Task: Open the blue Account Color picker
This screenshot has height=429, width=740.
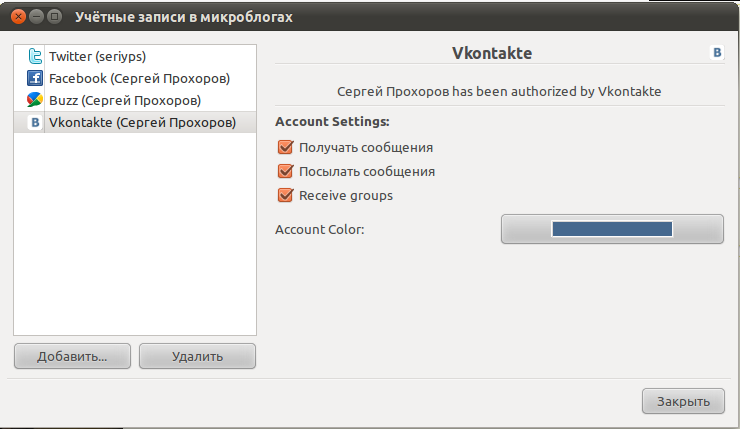Action: 612,229
